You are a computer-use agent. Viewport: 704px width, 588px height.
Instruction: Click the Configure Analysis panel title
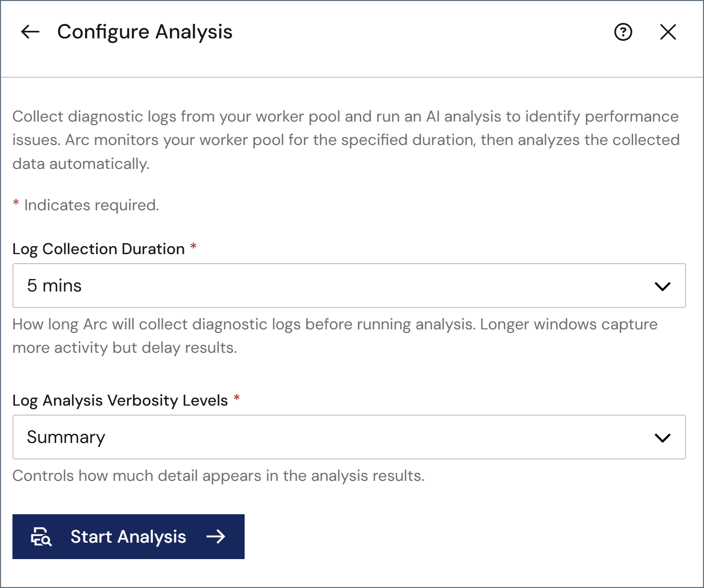[x=144, y=32]
